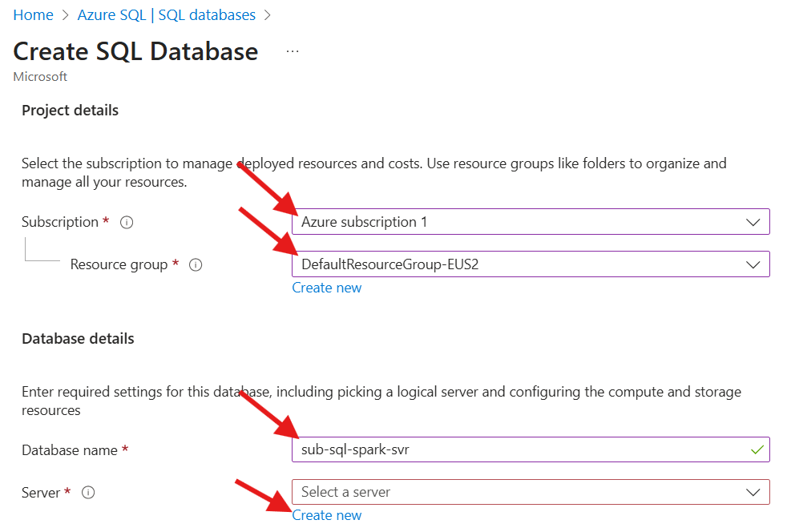This screenshot has width=787, height=532.
Task: Click the chevron arrow in Resource group field
Action: click(753, 264)
